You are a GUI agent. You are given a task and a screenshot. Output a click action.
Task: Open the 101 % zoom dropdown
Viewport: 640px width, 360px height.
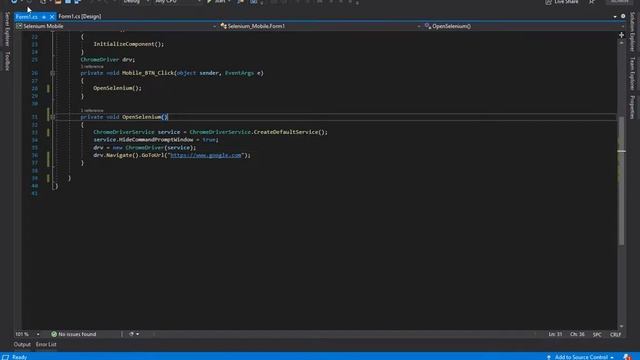tap(27, 334)
